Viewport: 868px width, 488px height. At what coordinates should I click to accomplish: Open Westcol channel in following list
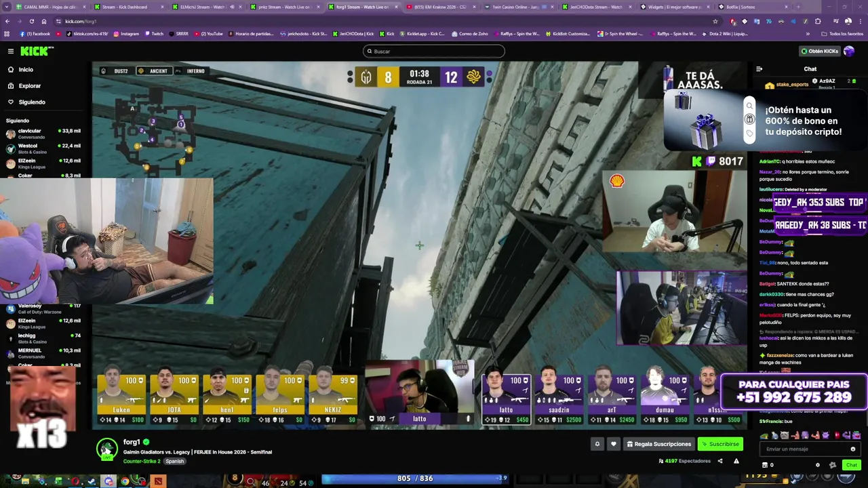tap(43, 148)
